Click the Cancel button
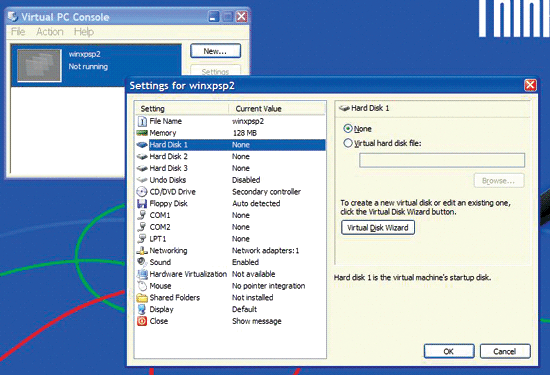Image resolution: width=550 pixels, height=375 pixels. pos(505,351)
